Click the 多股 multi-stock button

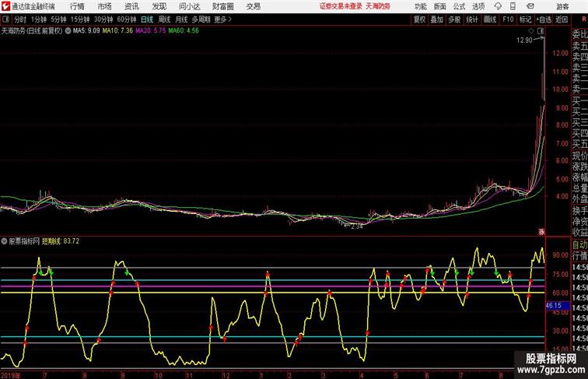[x=454, y=19]
